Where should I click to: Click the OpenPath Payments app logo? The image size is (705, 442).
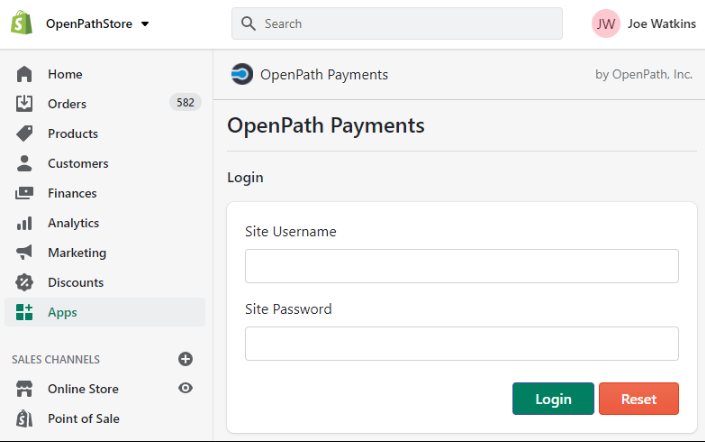pyautogui.click(x=242, y=74)
